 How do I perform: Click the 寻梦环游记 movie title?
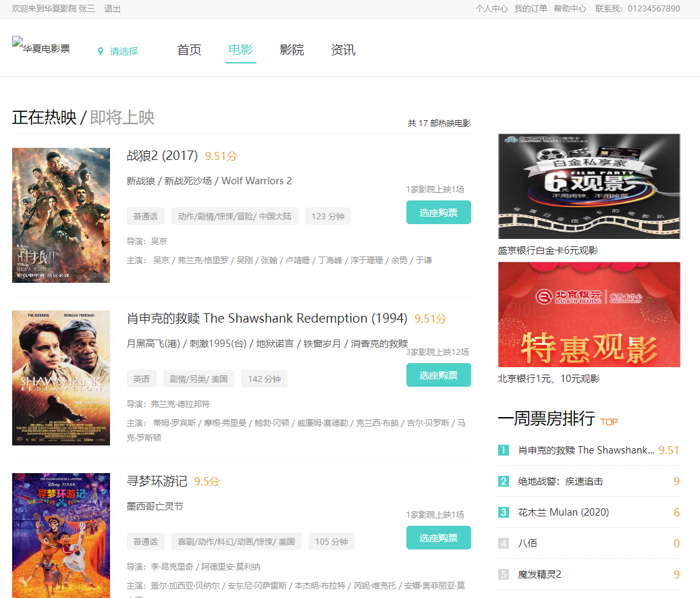click(x=157, y=481)
